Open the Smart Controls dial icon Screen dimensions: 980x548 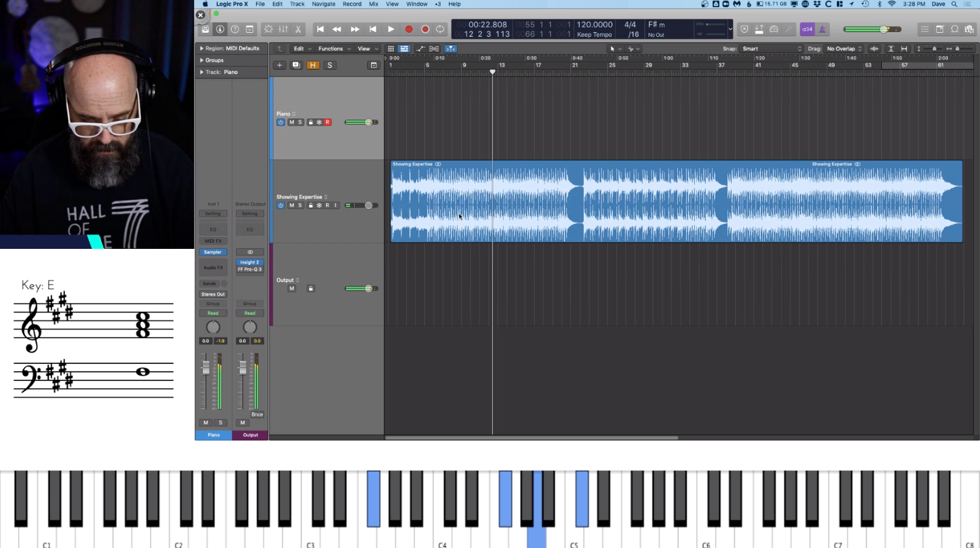tap(268, 29)
